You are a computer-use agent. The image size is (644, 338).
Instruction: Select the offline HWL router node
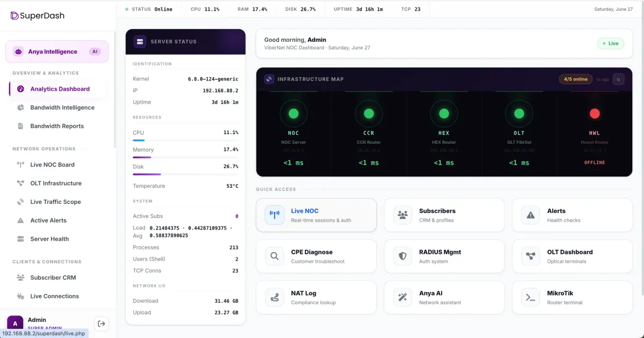[594, 134]
